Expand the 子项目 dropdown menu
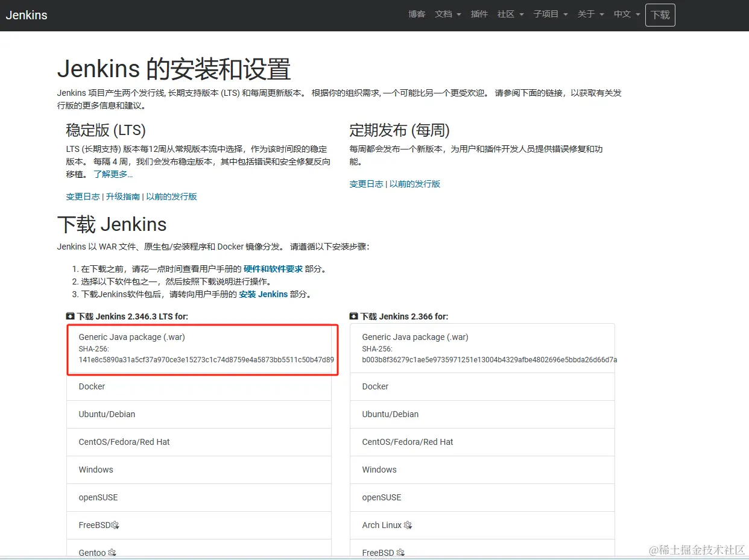749x560 pixels. click(x=551, y=14)
